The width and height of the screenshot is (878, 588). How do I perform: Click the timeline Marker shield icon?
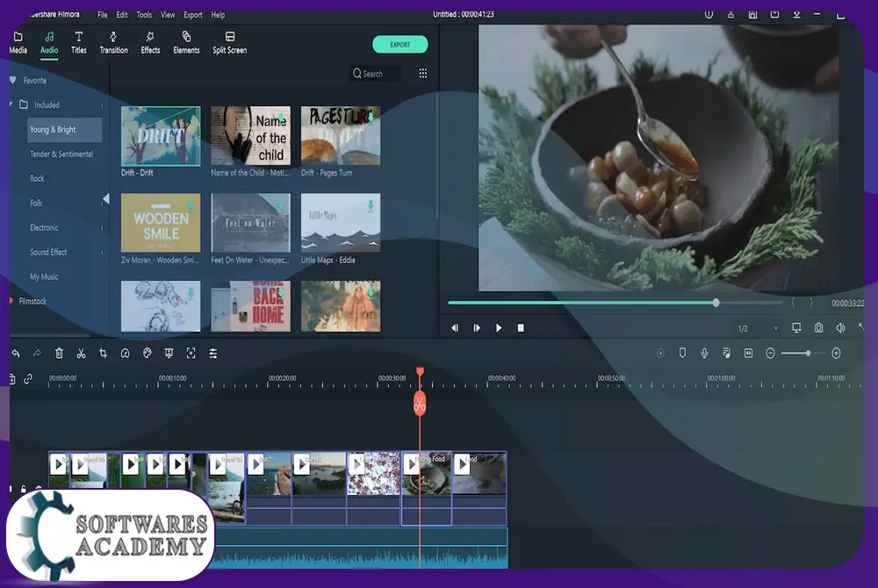point(682,353)
